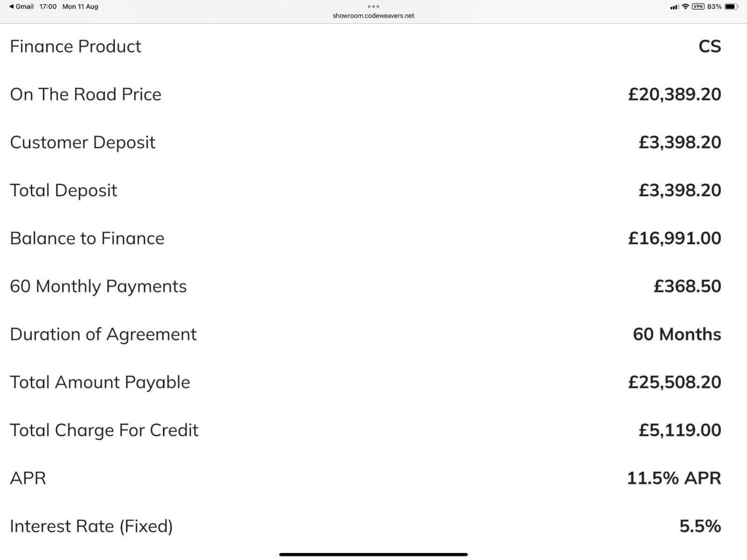Select the Total Amount Payable figure £25,508.20

point(674,382)
